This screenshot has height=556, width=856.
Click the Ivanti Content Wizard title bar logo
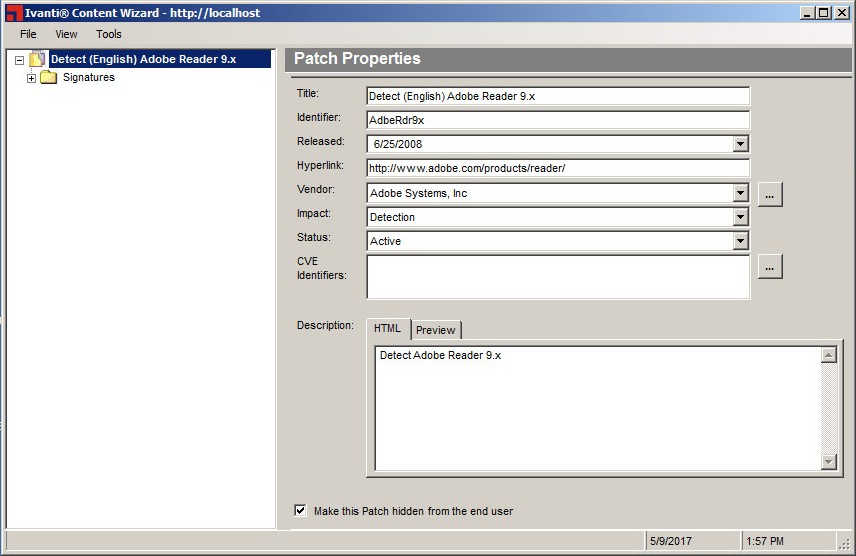(14, 13)
